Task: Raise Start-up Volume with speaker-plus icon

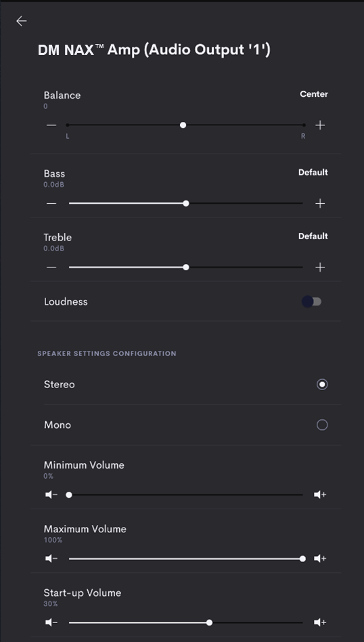Action: [320, 623]
